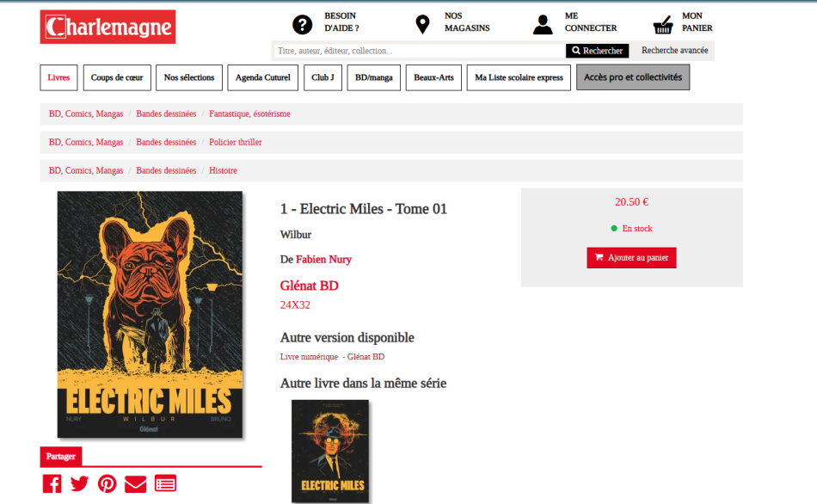817x504 pixels.
Task: Share the book on Facebook
Action: click(x=52, y=483)
